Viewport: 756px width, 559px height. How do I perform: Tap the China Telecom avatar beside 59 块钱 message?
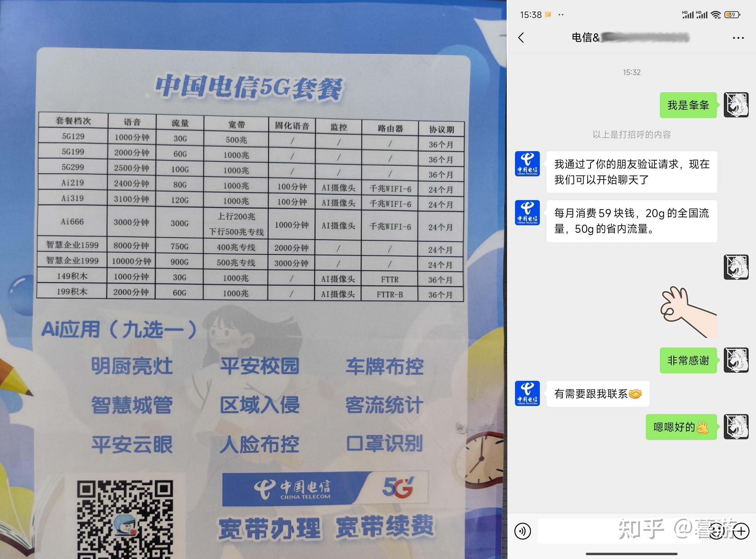(527, 212)
